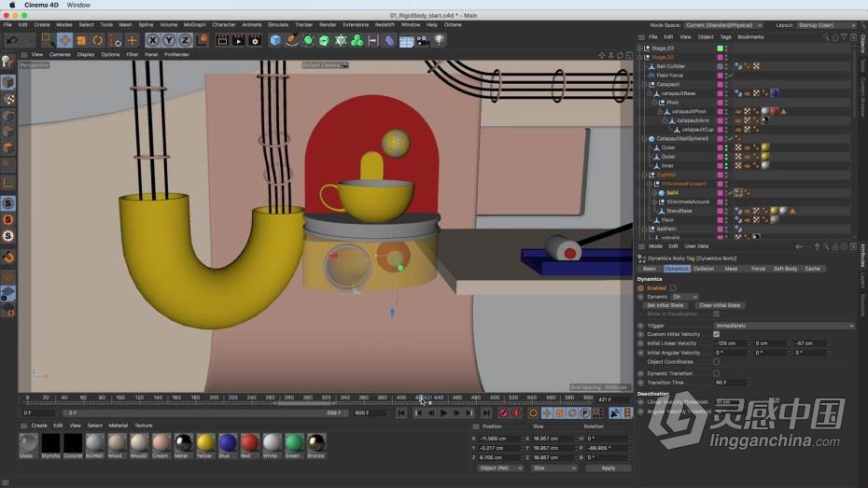Image resolution: width=868 pixels, height=488 pixels.
Task: Click the MoGraph Cloner green spheres icon
Action: pos(357,40)
